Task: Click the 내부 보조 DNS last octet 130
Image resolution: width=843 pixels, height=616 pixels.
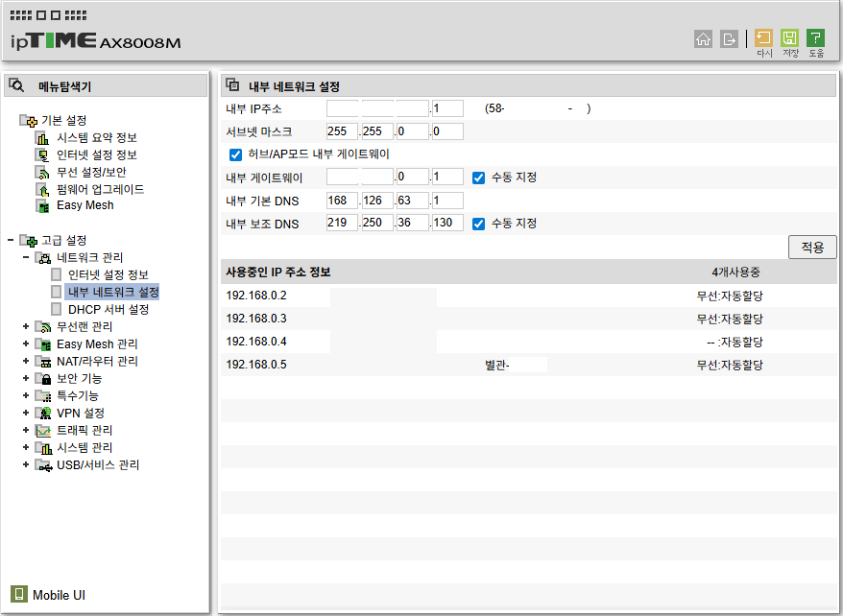Action: [x=447, y=223]
